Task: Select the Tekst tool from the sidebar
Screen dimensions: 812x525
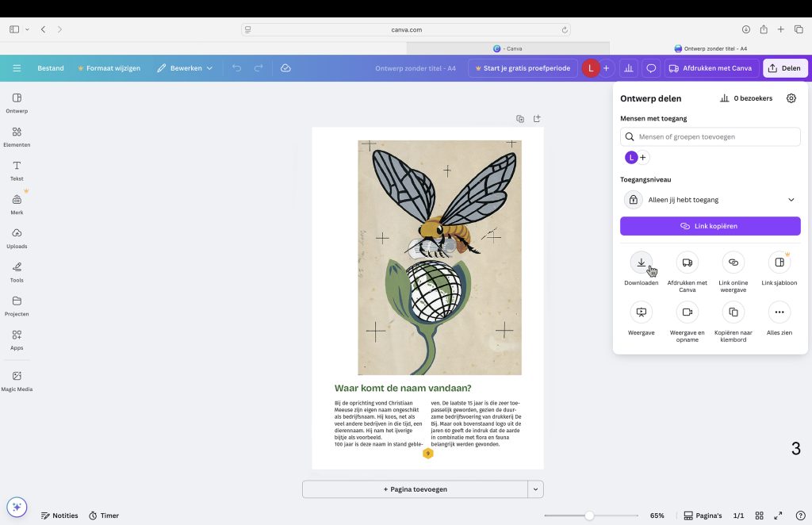Action: point(16,169)
